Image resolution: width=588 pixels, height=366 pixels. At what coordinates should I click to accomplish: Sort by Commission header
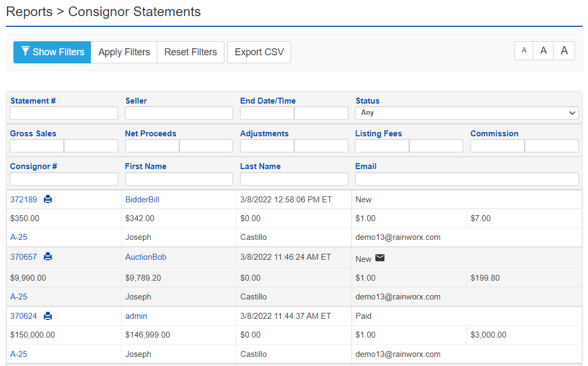point(494,134)
